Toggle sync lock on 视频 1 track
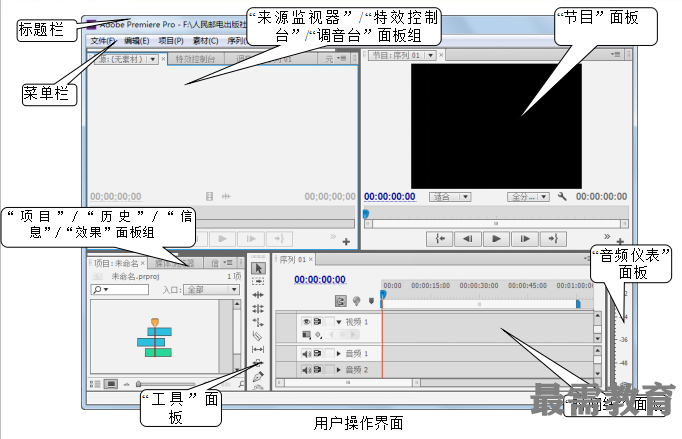 point(318,322)
